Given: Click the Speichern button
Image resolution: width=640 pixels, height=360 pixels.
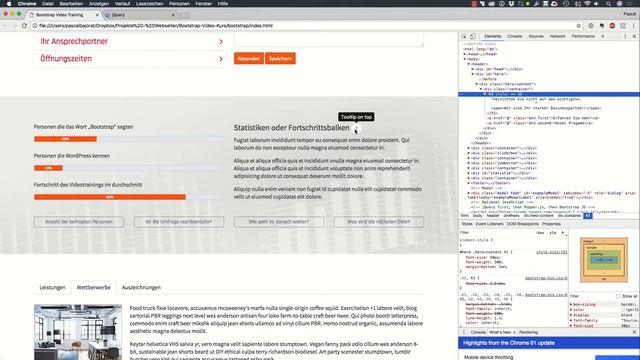Looking at the screenshot, I should click(x=280, y=58).
